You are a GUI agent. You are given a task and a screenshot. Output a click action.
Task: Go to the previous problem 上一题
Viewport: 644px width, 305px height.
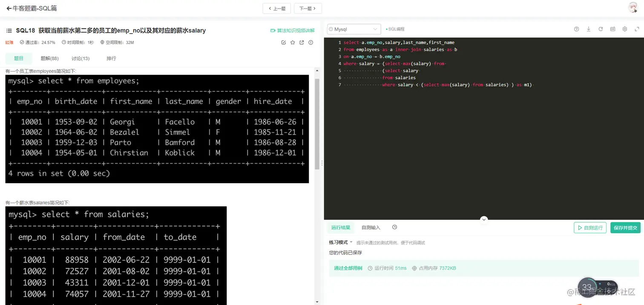277,8
